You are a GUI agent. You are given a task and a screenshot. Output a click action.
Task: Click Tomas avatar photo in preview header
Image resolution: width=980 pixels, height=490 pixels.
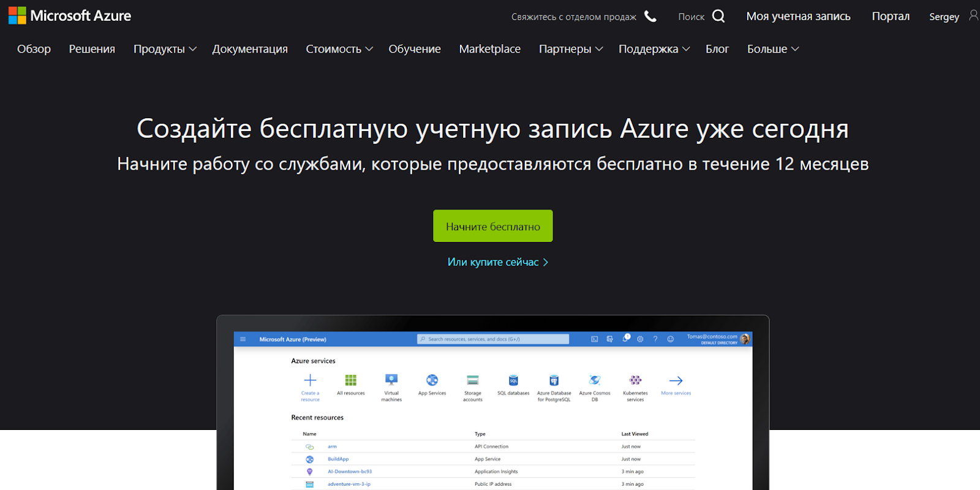(x=745, y=339)
